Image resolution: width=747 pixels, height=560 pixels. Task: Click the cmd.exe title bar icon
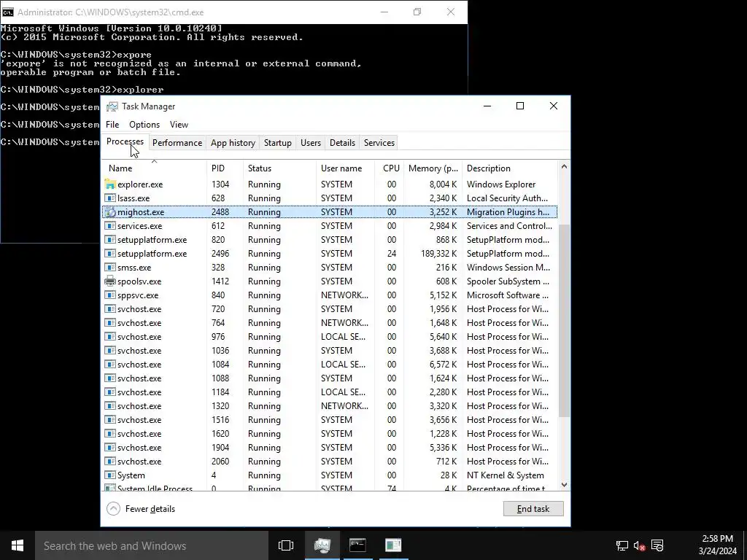coord(7,12)
